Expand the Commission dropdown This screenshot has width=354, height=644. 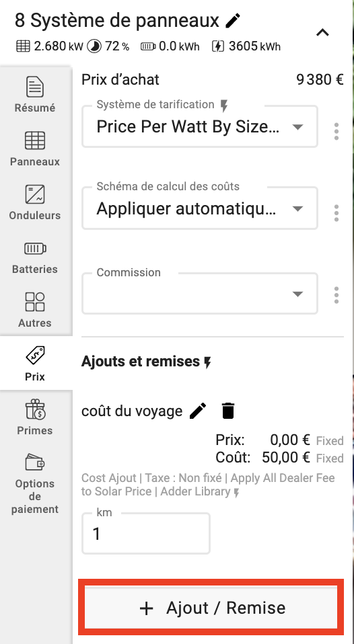pos(200,294)
